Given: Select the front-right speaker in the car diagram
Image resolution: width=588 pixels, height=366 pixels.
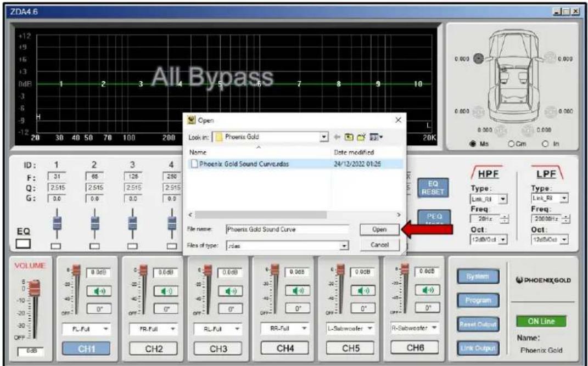Looking at the screenshot, I should click(x=550, y=59).
